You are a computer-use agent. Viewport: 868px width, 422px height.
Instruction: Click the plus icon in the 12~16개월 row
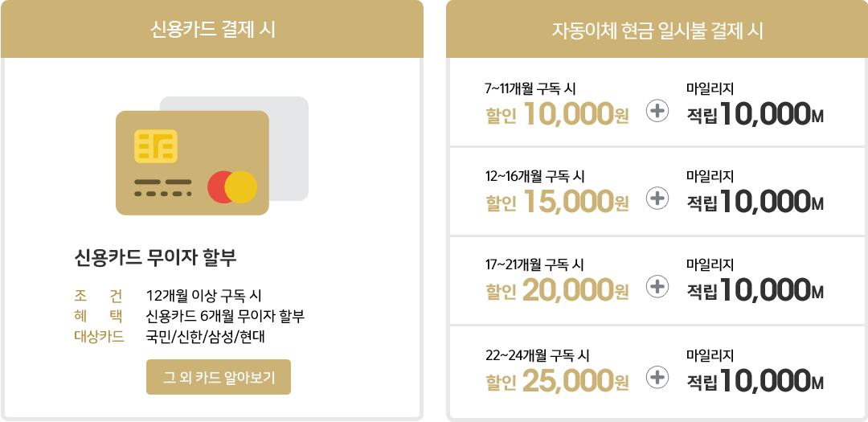(x=657, y=199)
